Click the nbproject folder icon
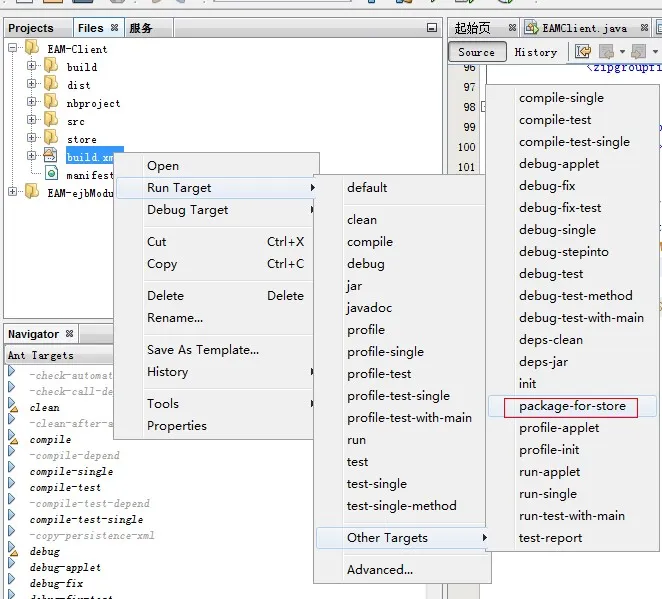 tap(51, 102)
